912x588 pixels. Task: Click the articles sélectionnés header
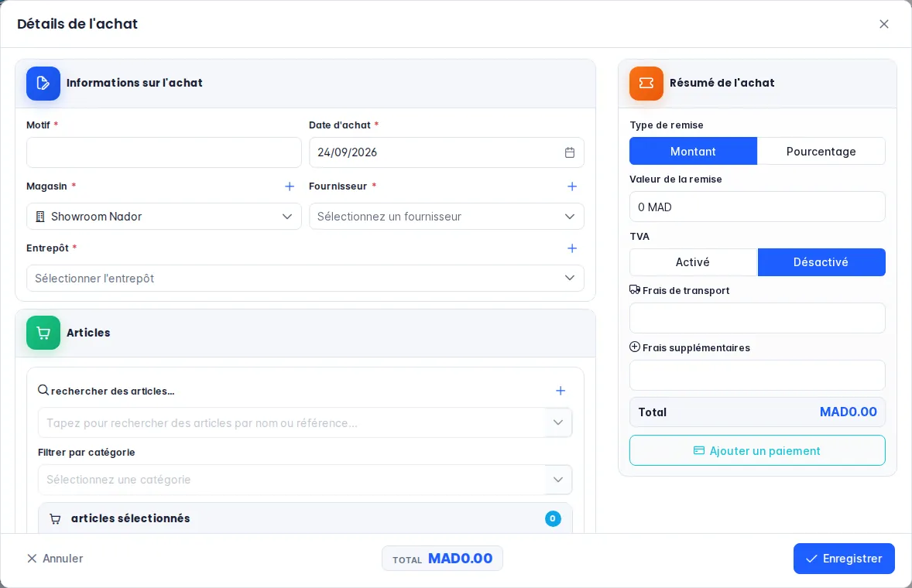[x=305, y=518]
